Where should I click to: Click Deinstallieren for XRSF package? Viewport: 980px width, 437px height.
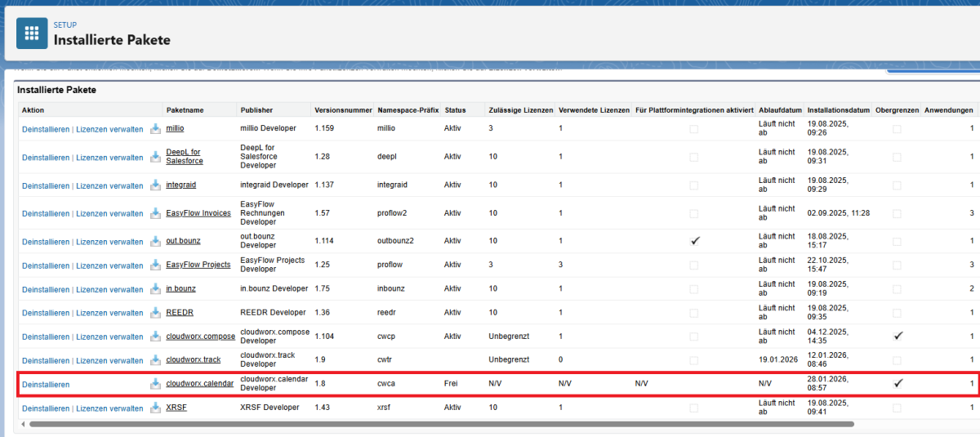pos(46,408)
